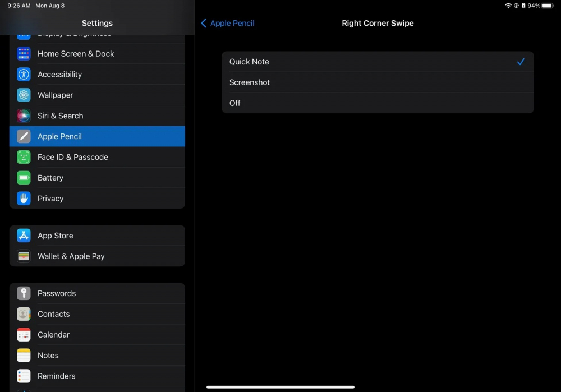Tap the Siri & Search icon
561x392 pixels.
[x=24, y=116]
